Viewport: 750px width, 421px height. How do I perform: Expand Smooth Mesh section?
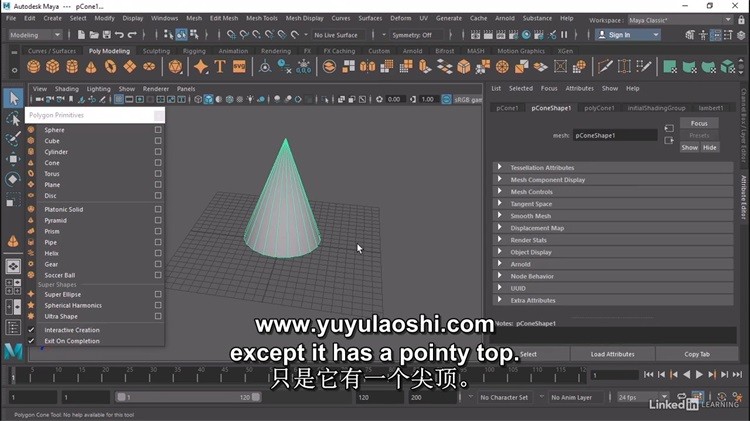(x=499, y=215)
